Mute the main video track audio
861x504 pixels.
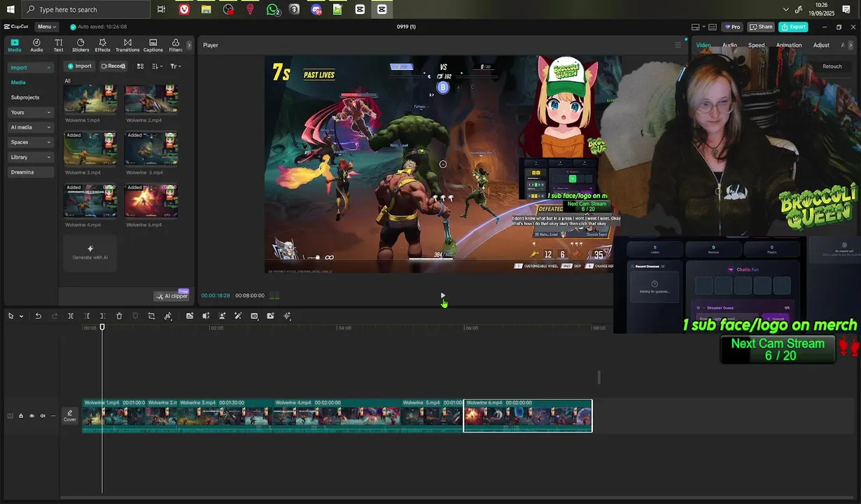(x=42, y=416)
